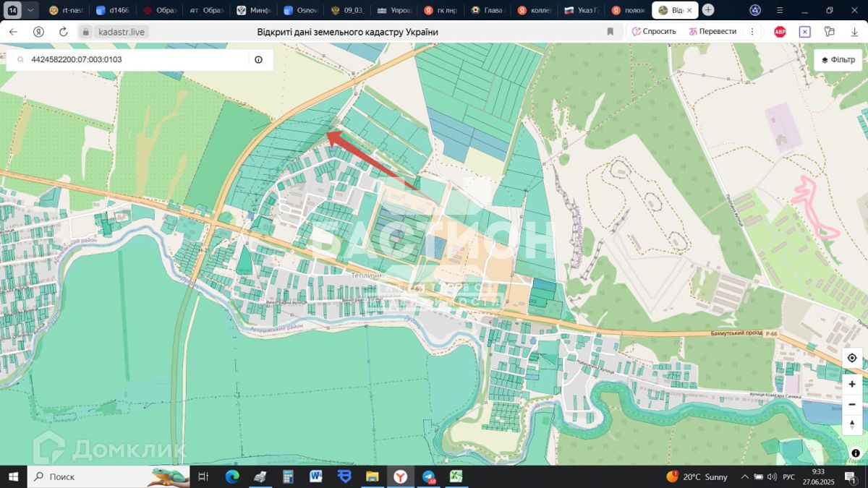This screenshot has width=868, height=488.
Task: Show hidden system tray icons
Action: coord(744,477)
